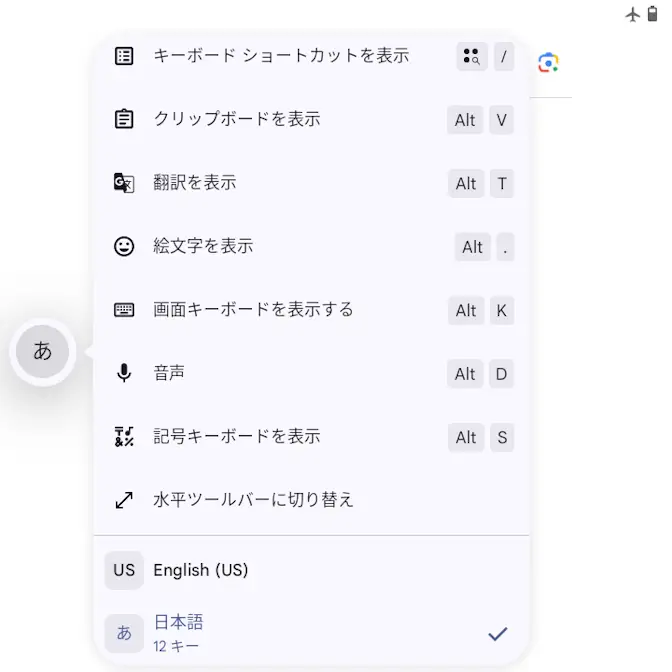Click the emoji smiley icon
The image size is (672, 672).
[x=124, y=246]
